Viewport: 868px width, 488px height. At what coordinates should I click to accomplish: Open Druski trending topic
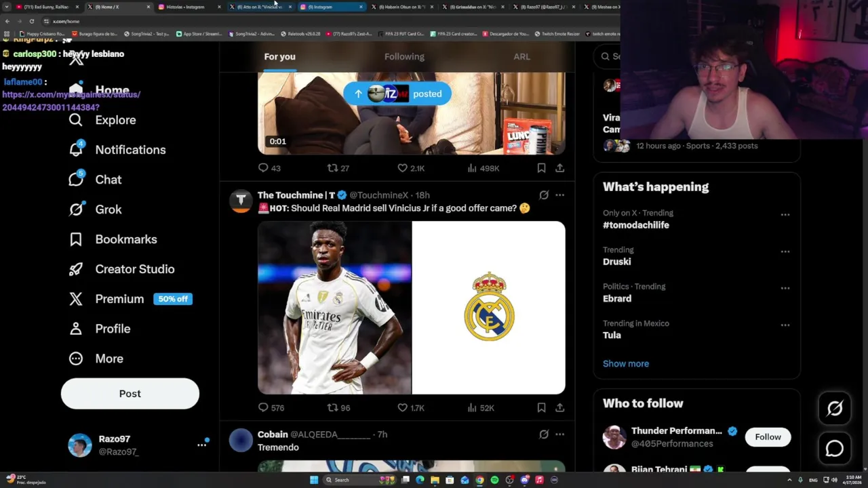tap(616, 262)
